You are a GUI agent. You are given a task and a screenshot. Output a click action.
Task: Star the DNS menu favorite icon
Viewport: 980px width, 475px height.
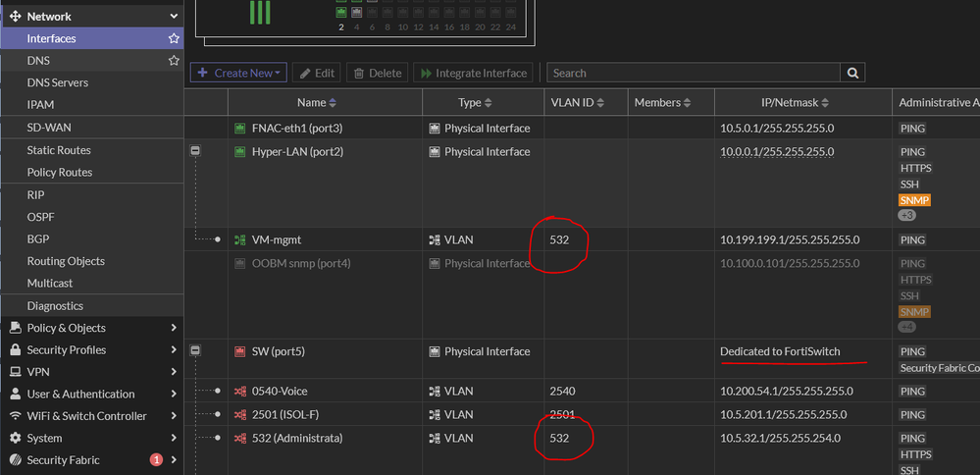click(x=174, y=61)
